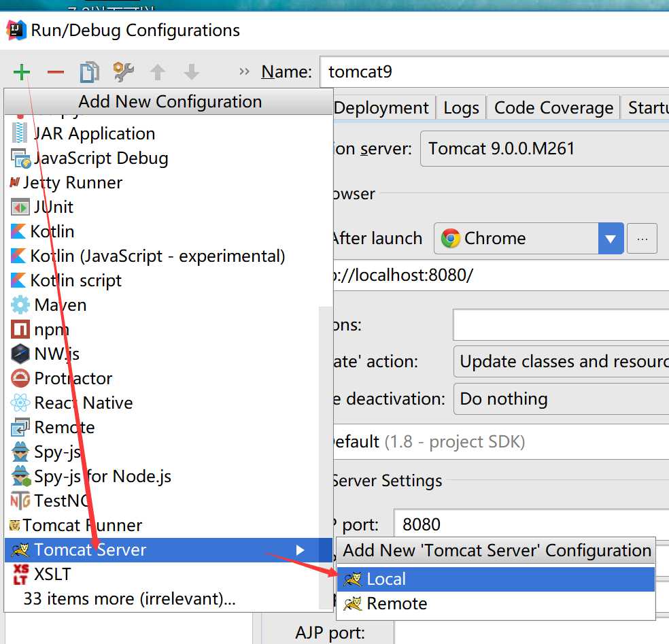The image size is (669, 644).
Task: Click the green plus Add Configuration icon
Action: tap(21, 72)
